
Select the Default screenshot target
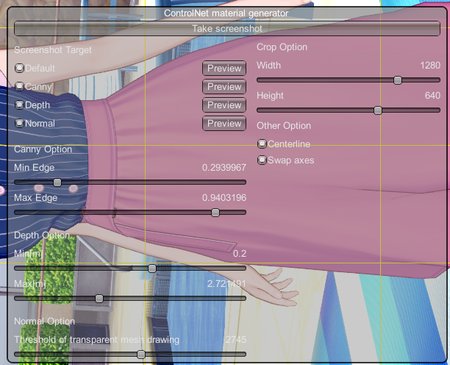pyautogui.click(x=19, y=68)
